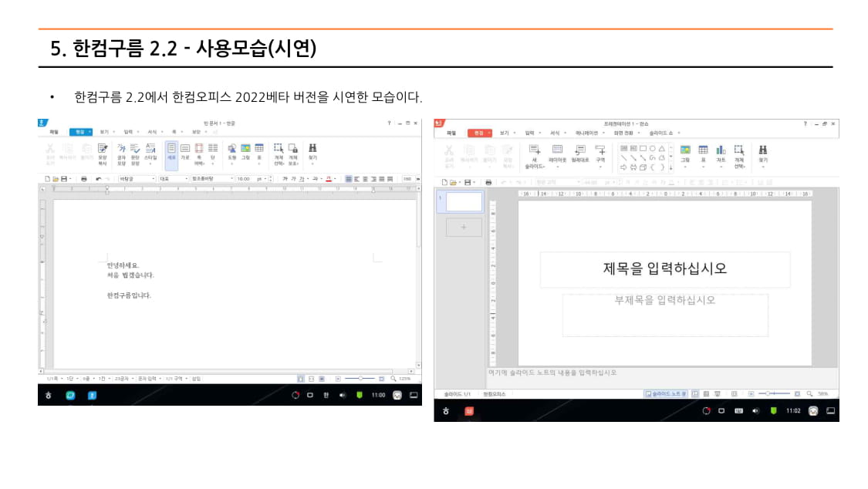
Task: Open 대표 language dropdown in Hangul
Action: click(174, 179)
